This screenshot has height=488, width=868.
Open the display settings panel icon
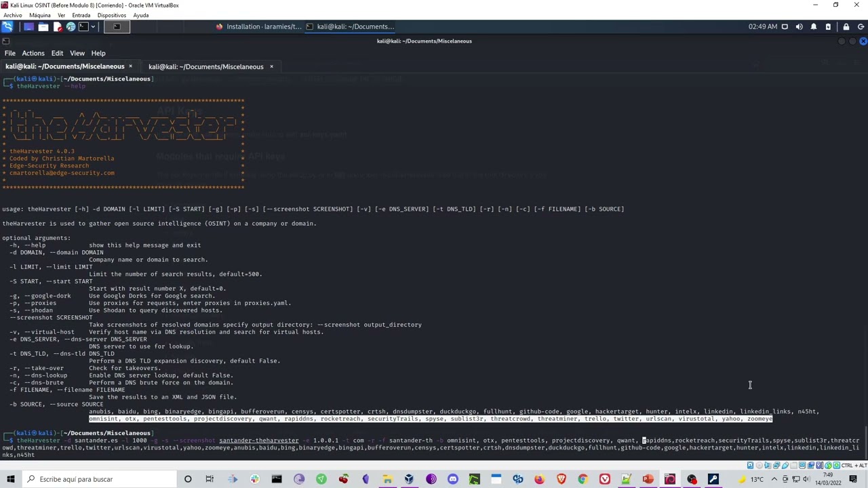[x=785, y=26]
